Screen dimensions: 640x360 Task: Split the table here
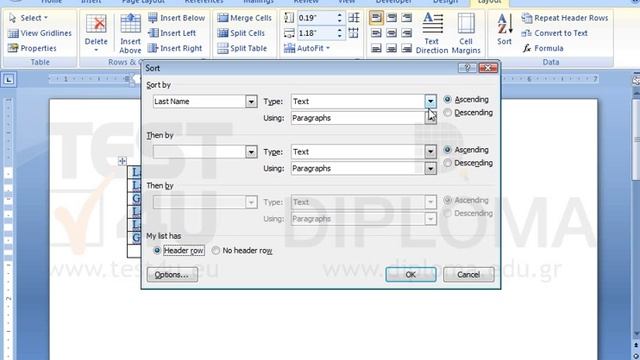(x=242, y=48)
